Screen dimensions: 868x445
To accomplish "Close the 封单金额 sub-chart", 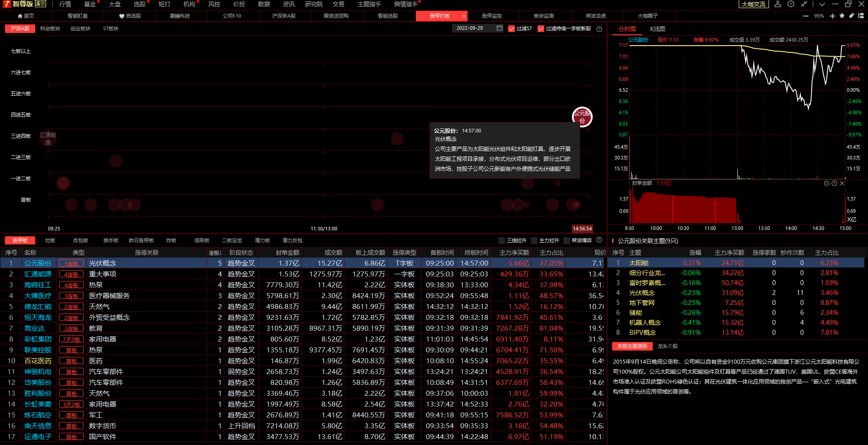I will click(x=842, y=183).
